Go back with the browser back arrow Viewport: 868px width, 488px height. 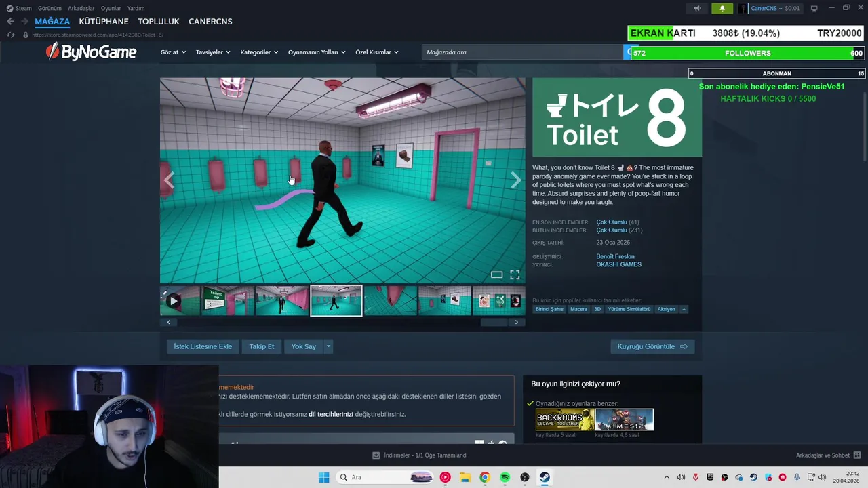(10, 22)
